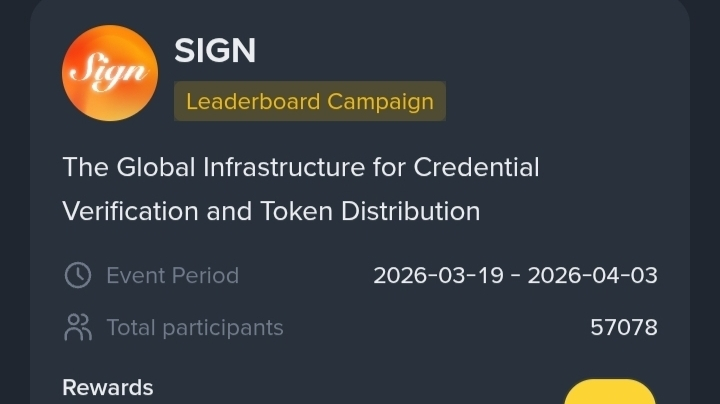
Task: Click the description line starting "The Global"
Action: click(300, 167)
